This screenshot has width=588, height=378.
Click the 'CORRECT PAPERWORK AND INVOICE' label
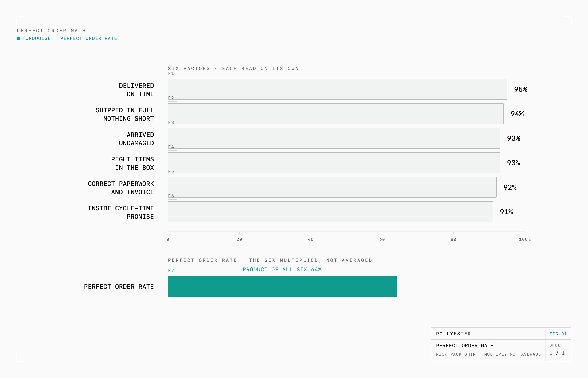(121, 188)
